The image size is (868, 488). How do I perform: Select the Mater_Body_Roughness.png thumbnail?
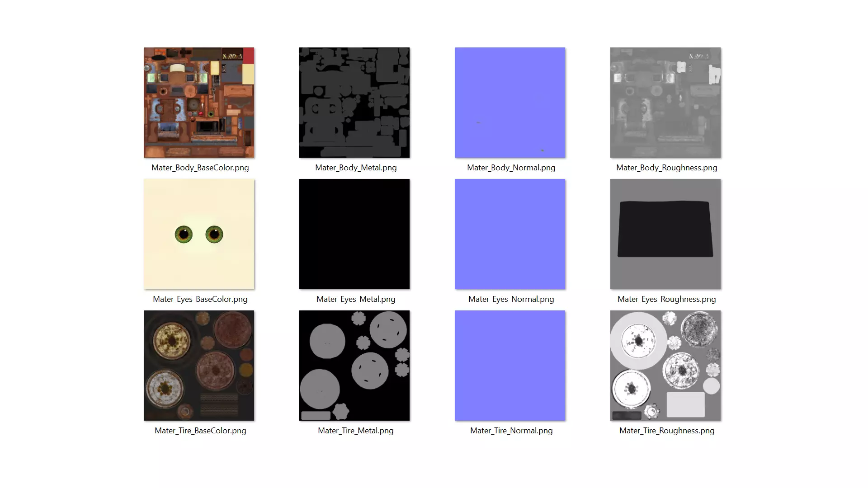(x=665, y=103)
